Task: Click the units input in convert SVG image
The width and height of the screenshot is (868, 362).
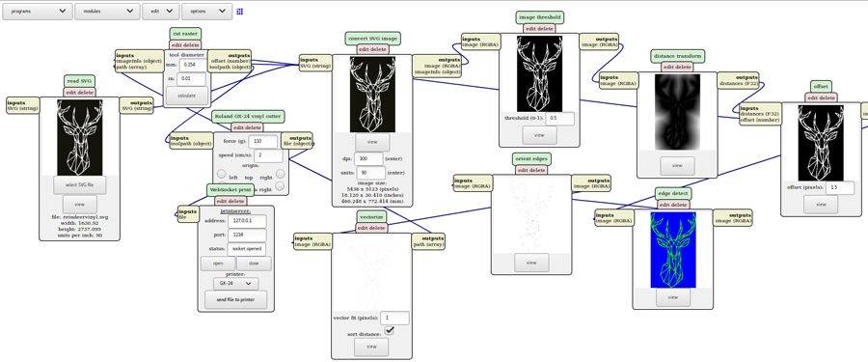Action: (x=371, y=173)
